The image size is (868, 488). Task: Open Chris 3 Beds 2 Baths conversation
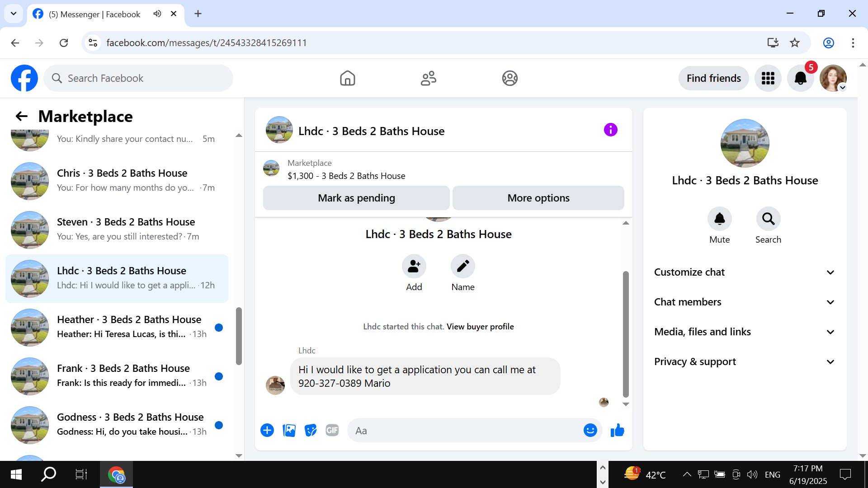pos(117,181)
